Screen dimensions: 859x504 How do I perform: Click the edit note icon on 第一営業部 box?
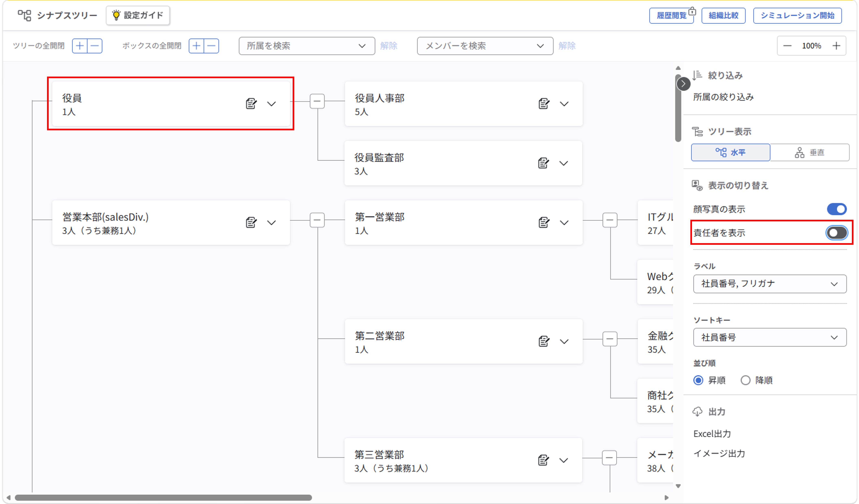click(x=544, y=222)
